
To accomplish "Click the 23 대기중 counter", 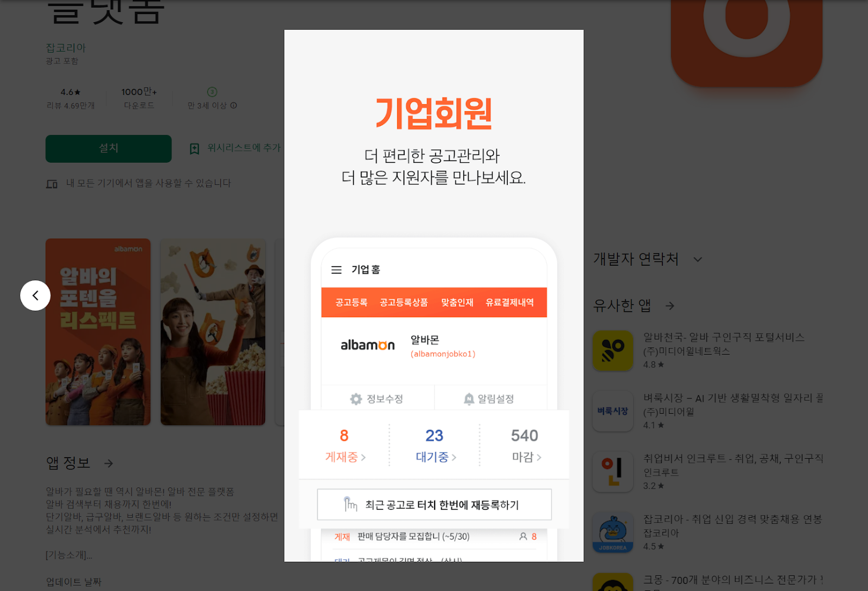I will (x=435, y=446).
